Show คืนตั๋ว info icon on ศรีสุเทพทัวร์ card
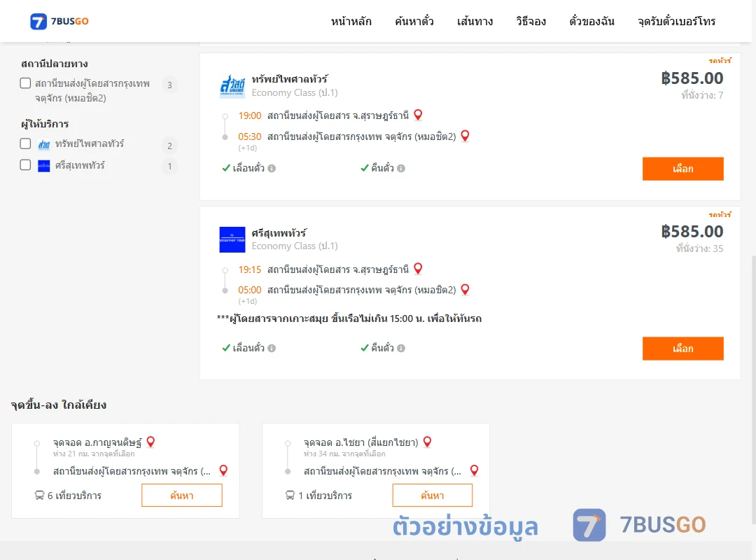The image size is (756, 560). click(401, 349)
